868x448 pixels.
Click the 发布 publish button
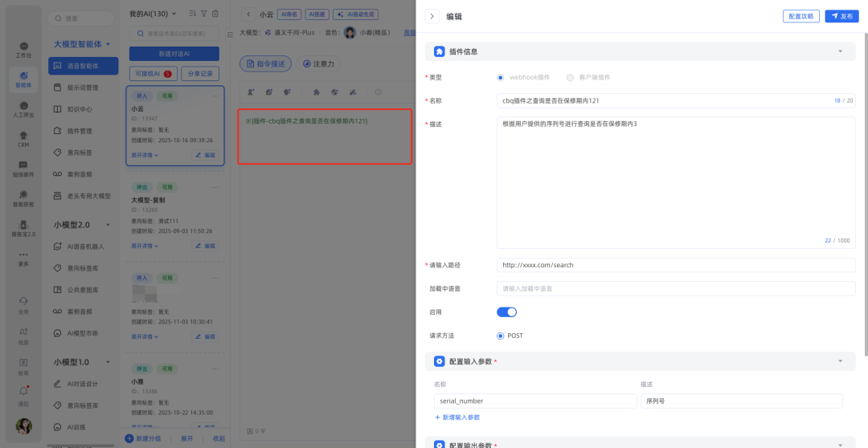[x=841, y=16]
